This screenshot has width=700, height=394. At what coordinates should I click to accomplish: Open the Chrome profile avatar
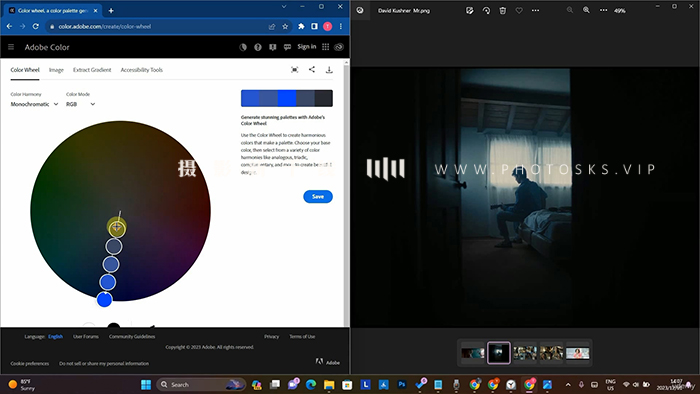tap(328, 26)
